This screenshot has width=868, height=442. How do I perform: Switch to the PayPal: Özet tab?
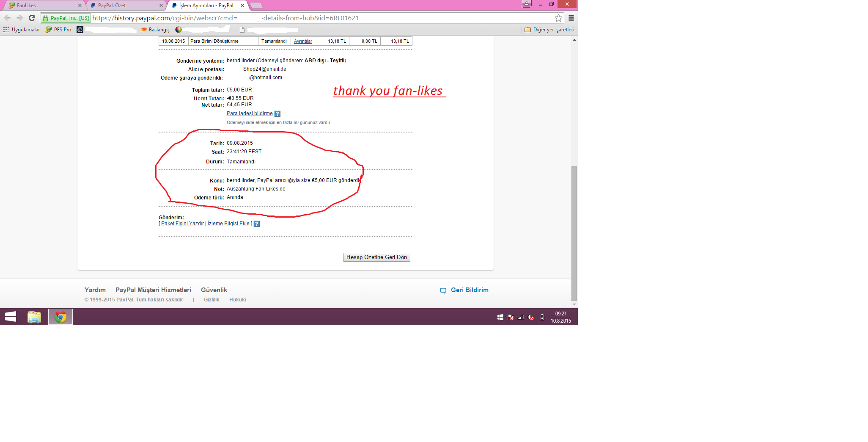point(125,6)
